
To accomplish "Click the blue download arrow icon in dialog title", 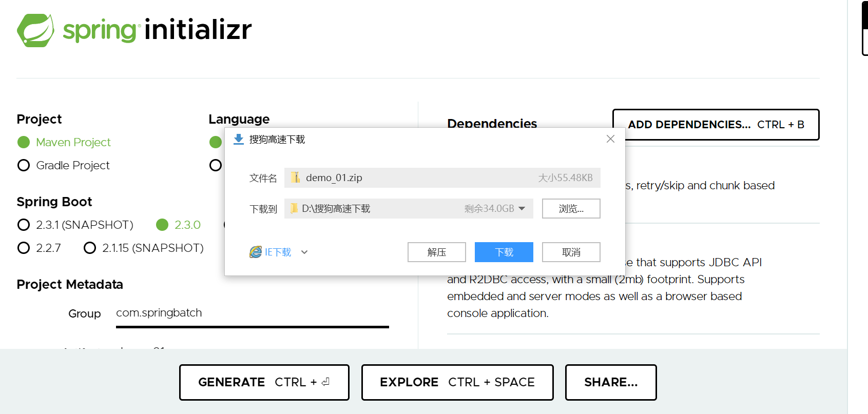I will pyautogui.click(x=239, y=140).
